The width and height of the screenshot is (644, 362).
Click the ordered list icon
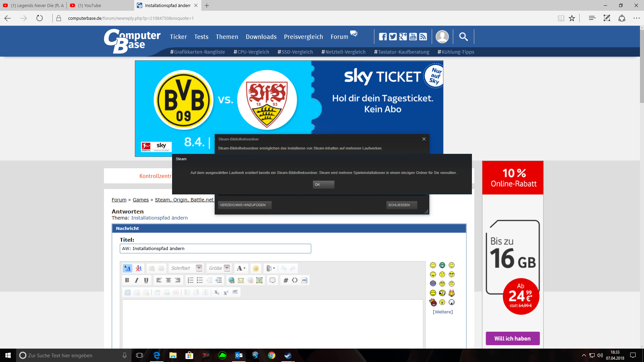[191, 280]
